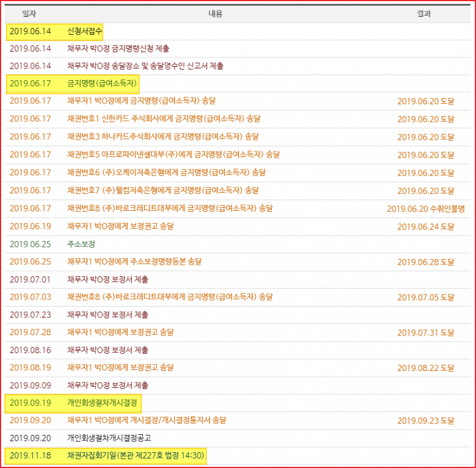Click 보정서 제출 entry dated 2019.08.16
The height and width of the screenshot is (468, 476).
108,350
